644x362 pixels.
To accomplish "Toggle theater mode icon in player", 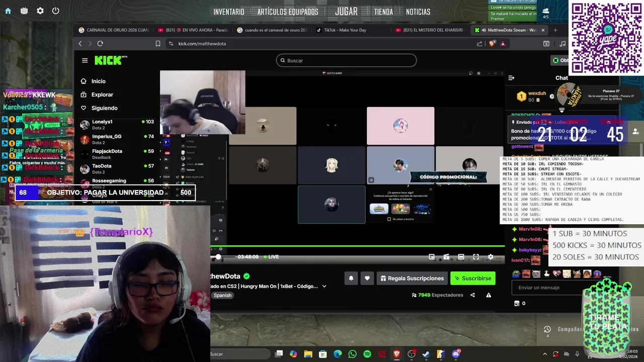I will (x=461, y=257).
